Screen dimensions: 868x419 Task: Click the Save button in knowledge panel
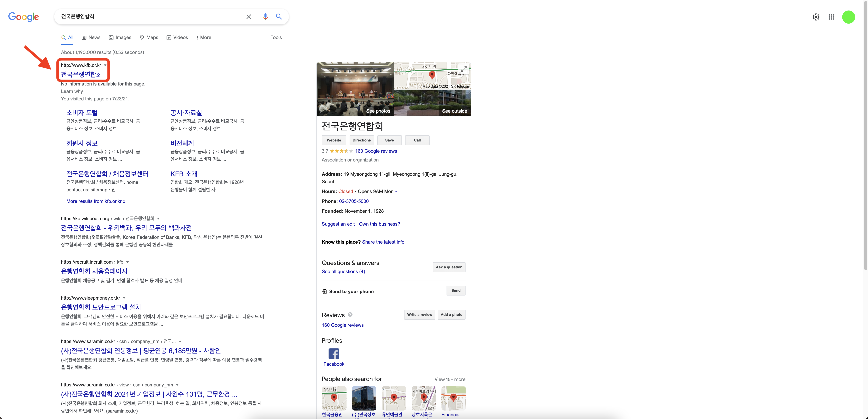click(x=389, y=140)
